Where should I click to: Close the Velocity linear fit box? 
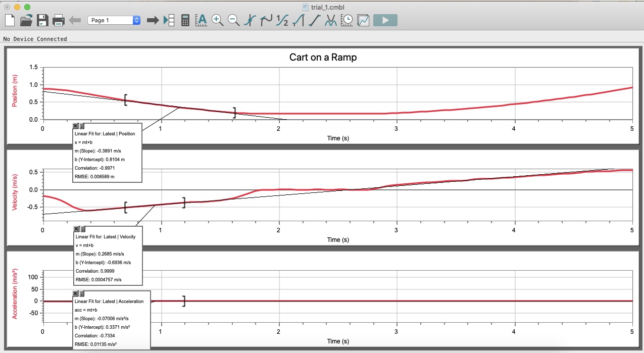pos(76,229)
